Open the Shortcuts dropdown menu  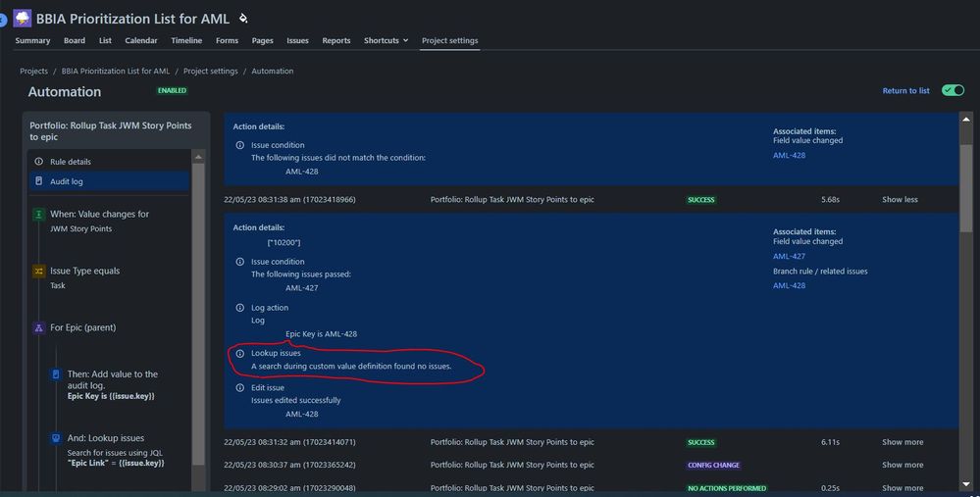pyautogui.click(x=386, y=40)
